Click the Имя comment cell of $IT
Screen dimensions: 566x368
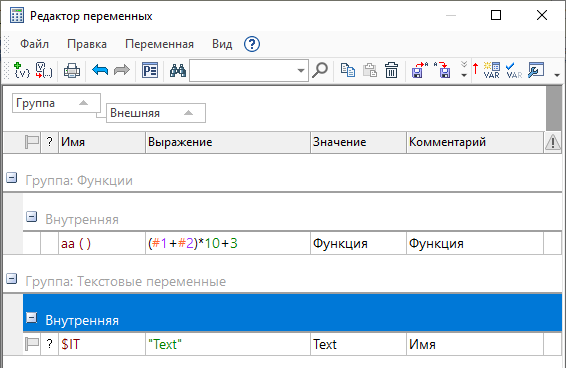pyautogui.click(x=475, y=344)
